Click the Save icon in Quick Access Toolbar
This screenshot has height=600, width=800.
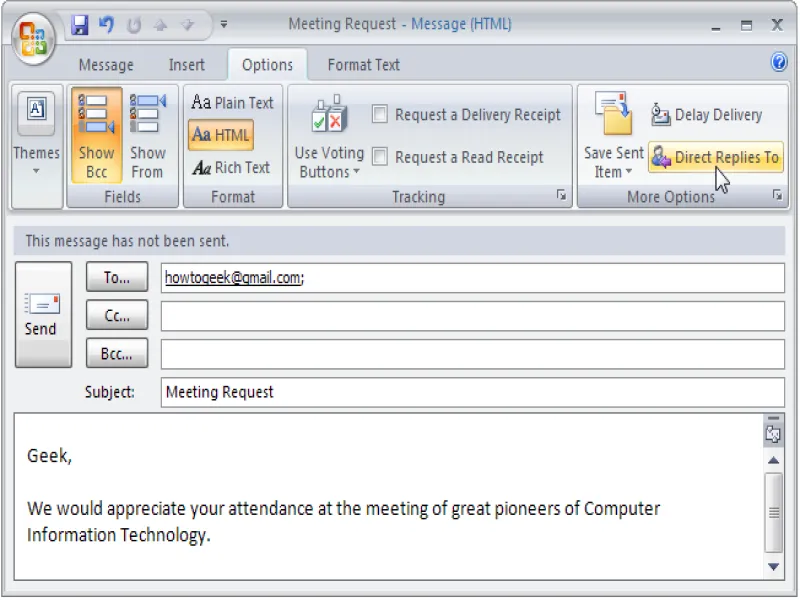80,24
